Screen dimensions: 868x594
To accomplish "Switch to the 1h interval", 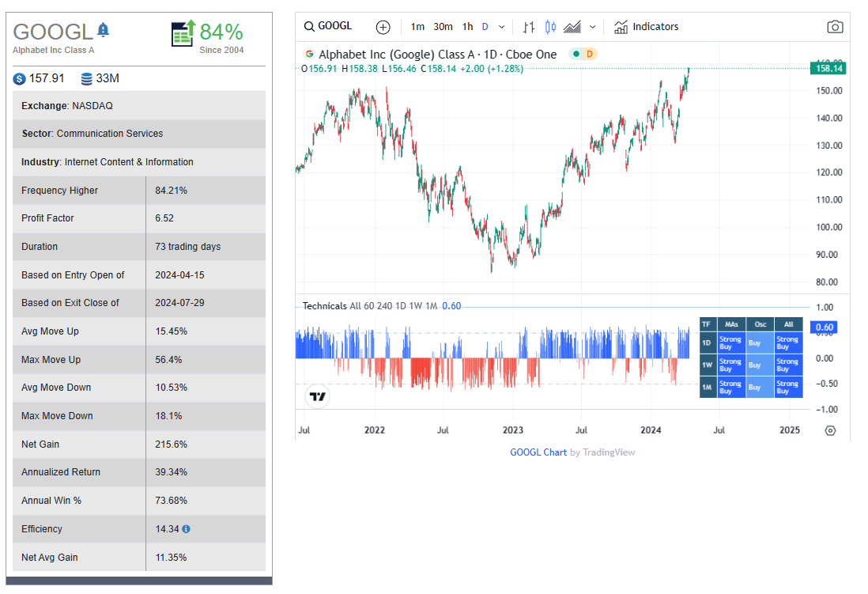I will tap(468, 27).
